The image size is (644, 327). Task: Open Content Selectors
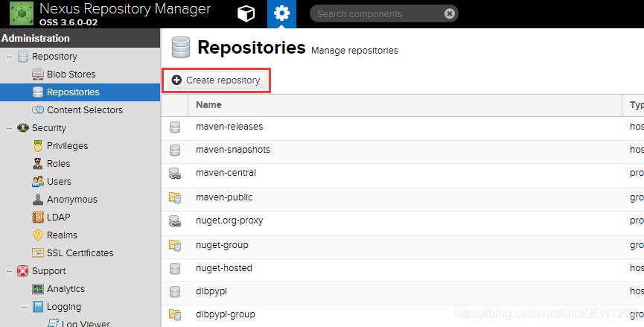pyautogui.click(x=85, y=110)
